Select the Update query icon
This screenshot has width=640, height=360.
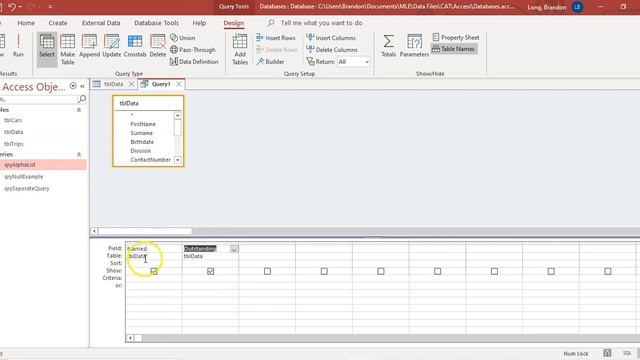tap(111, 46)
